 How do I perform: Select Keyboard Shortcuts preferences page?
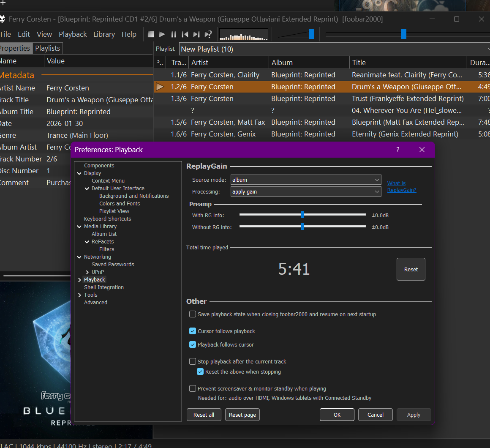pyautogui.click(x=107, y=219)
